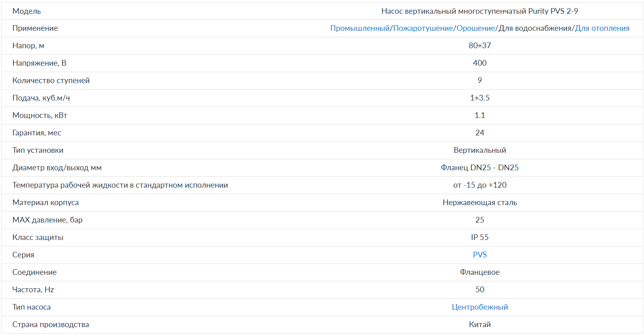Click the stages count value 9
This screenshot has height=334, width=644.
coord(480,81)
